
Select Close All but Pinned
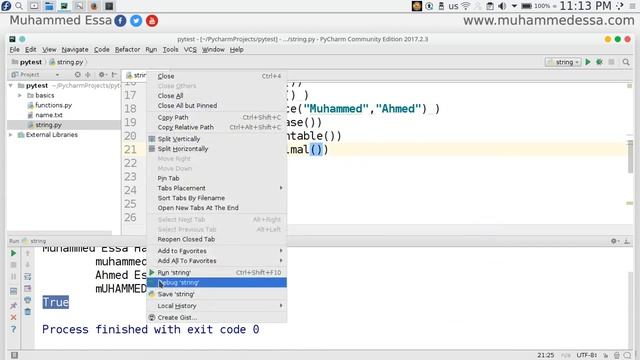[217, 106]
